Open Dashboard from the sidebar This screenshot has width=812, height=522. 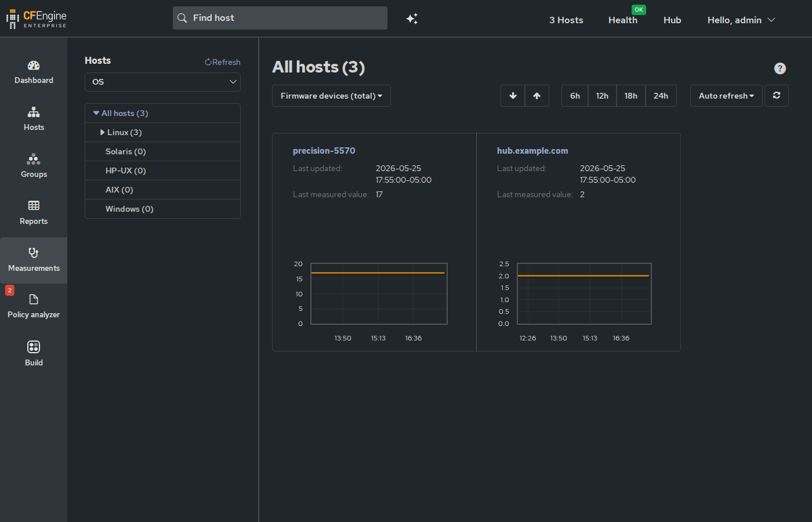point(34,72)
